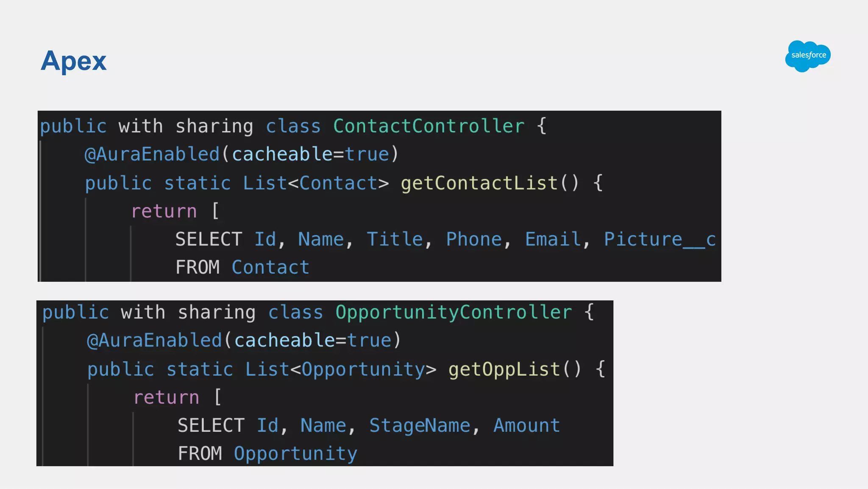Click the Apex slide title

[x=73, y=61]
